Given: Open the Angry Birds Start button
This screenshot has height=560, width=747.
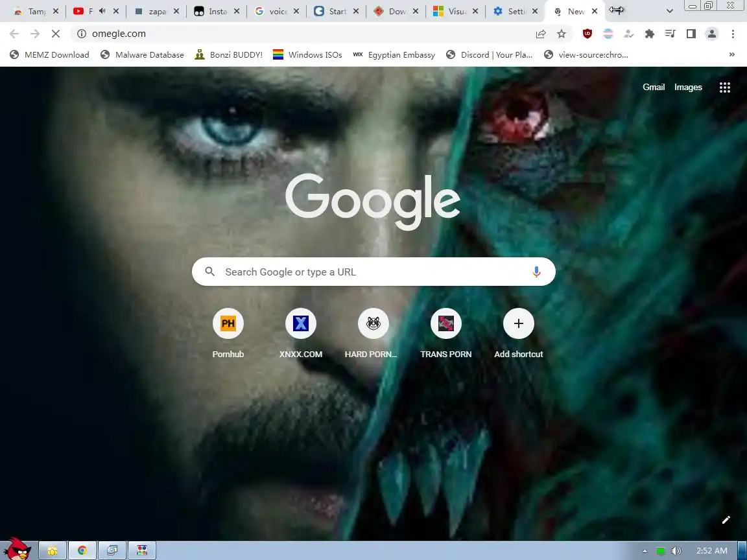Looking at the screenshot, I should [x=17, y=548].
